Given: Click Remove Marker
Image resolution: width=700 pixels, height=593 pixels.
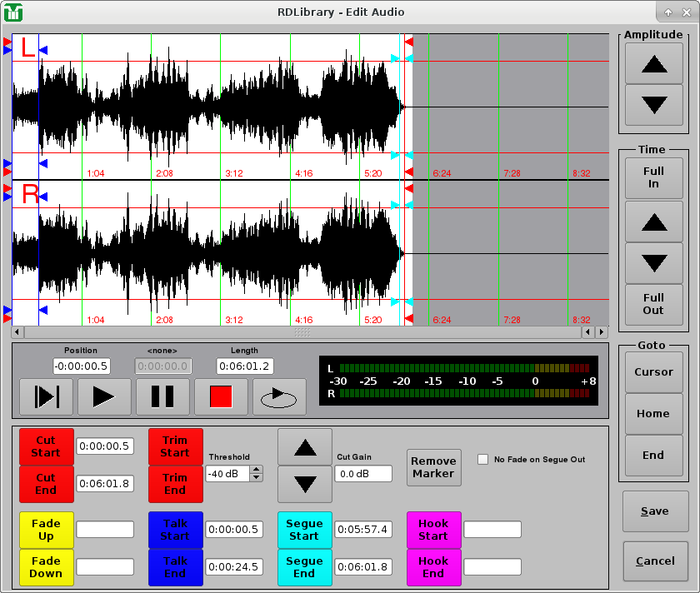Looking at the screenshot, I should (x=433, y=467).
